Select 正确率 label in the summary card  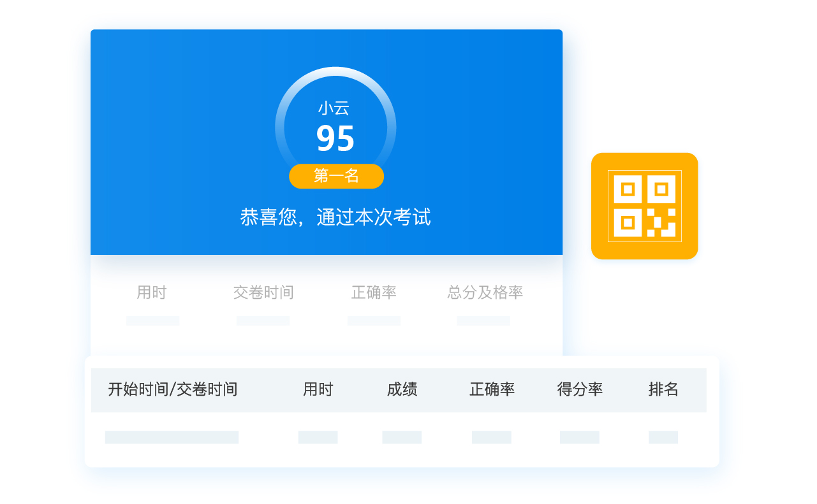pos(374,292)
